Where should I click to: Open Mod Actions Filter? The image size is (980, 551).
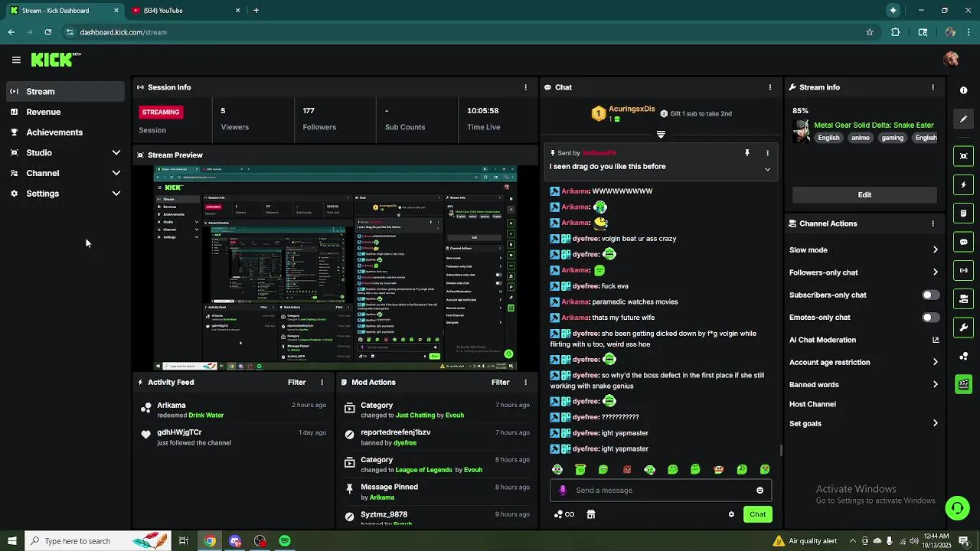pyautogui.click(x=500, y=383)
